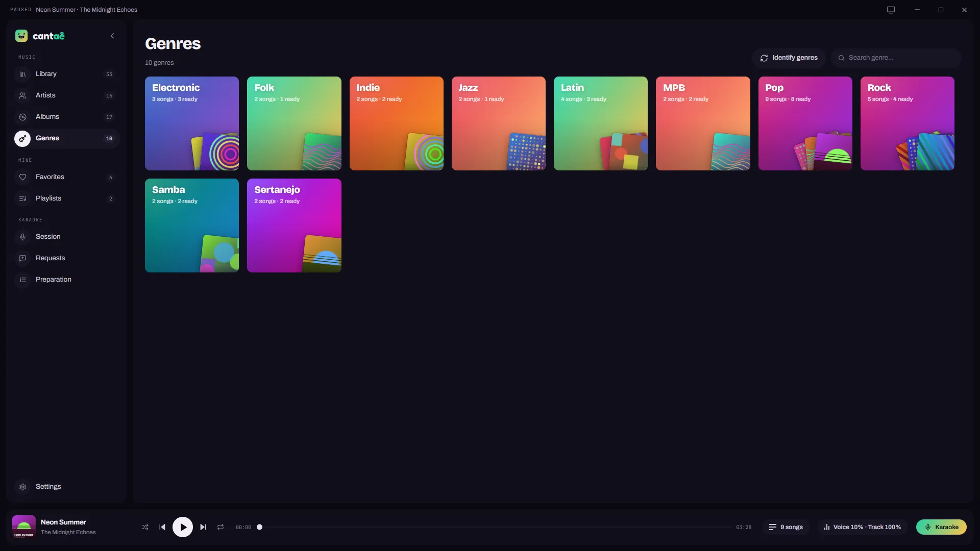980x551 pixels.
Task: Toggle repeat mode
Action: [220, 527]
